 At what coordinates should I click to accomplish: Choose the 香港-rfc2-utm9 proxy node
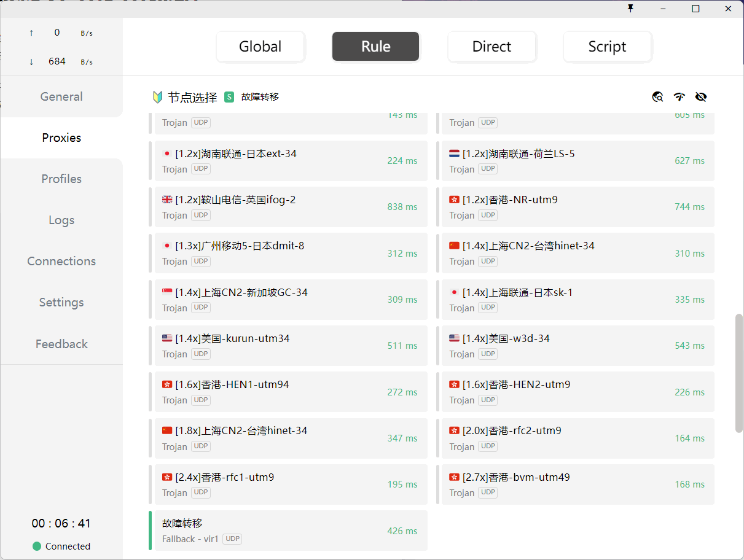576,438
